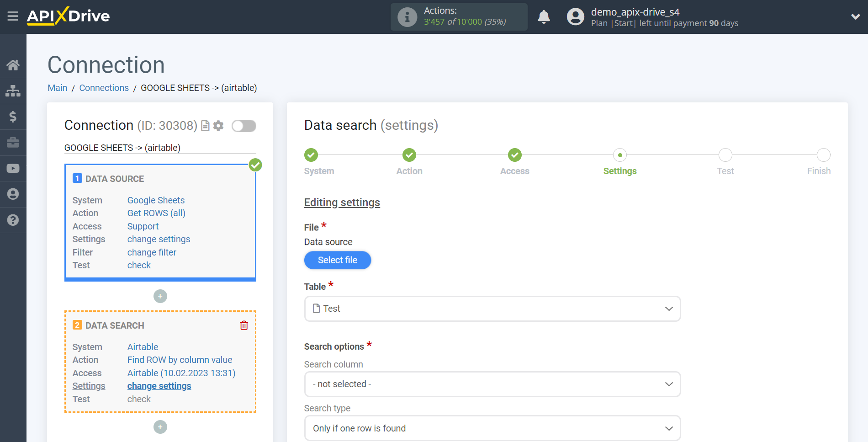Click Airtable (10.02.2023 13:31) access link

coord(181,373)
